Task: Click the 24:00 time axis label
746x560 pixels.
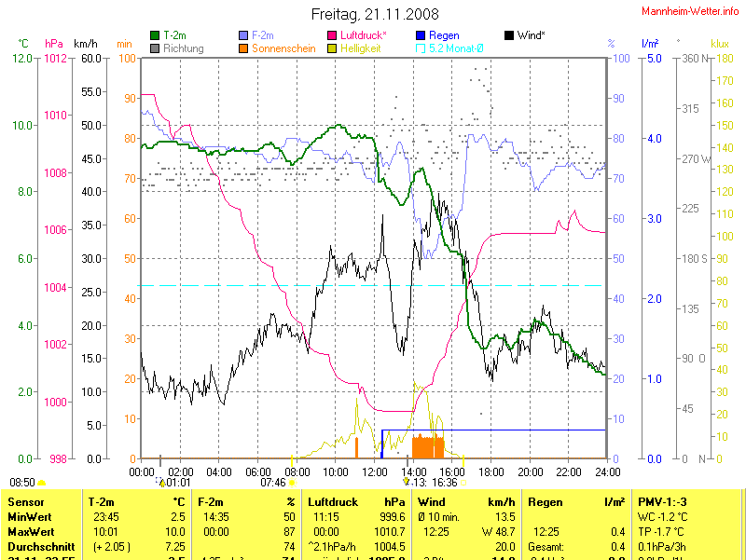Action: pyautogui.click(x=608, y=472)
